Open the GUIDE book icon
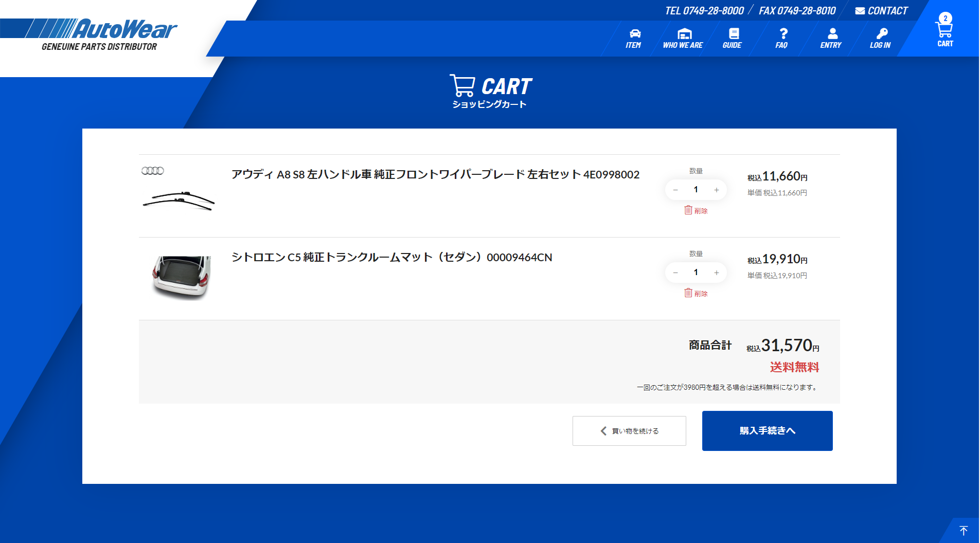Image resolution: width=980 pixels, height=543 pixels. pyautogui.click(x=733, y=39)
